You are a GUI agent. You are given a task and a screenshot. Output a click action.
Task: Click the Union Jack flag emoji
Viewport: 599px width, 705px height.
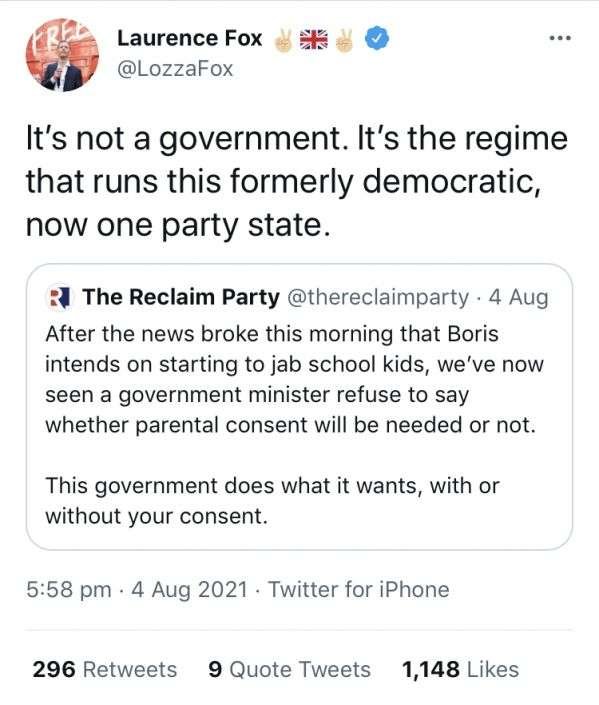tap(314, 40)
